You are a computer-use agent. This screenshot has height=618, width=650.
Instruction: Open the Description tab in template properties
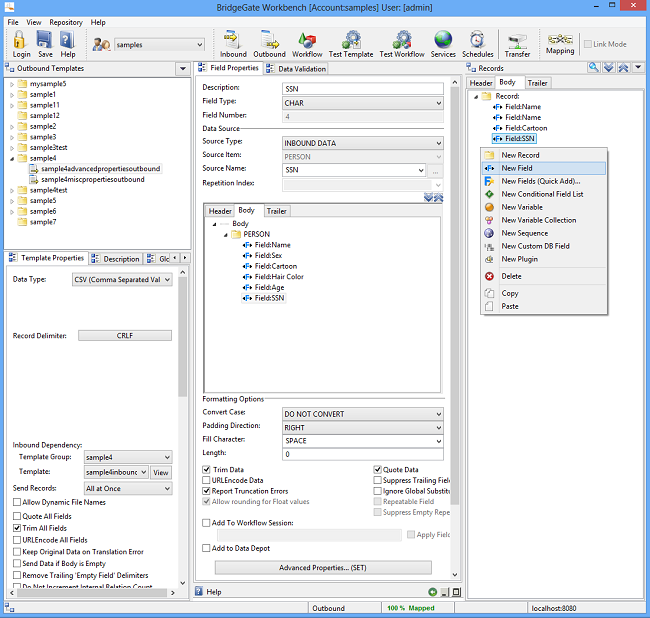click(116, 259)
